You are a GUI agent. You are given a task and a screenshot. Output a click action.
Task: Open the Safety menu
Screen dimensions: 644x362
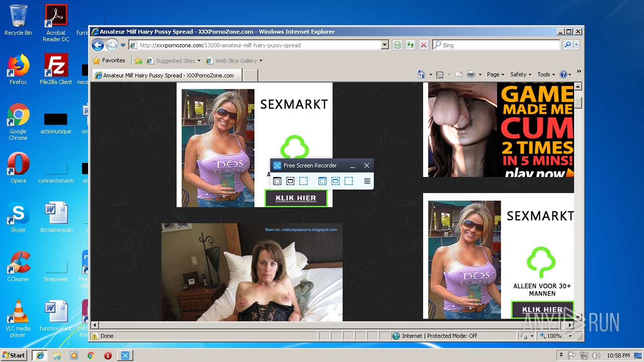[521, 74]
